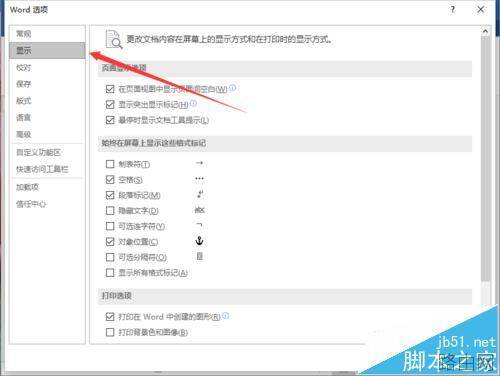This screenshot has width=500, height=376.
Task: Uncheck the 空格(S) checkbox
Action: point(110,180)
